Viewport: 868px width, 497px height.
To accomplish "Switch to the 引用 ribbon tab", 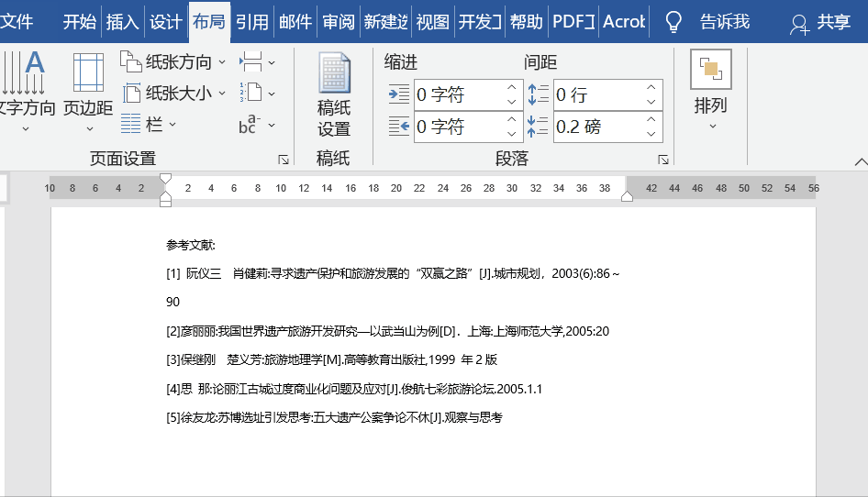I will click(x=252, y=22).
